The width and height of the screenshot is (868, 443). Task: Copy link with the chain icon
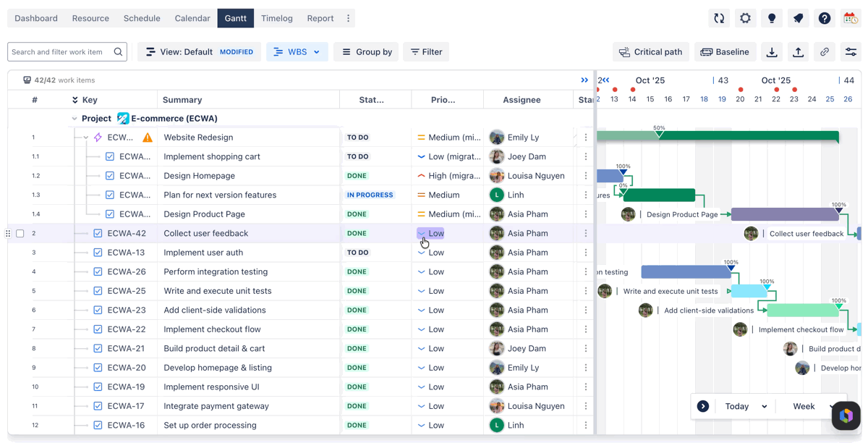[x=825, y=52]
